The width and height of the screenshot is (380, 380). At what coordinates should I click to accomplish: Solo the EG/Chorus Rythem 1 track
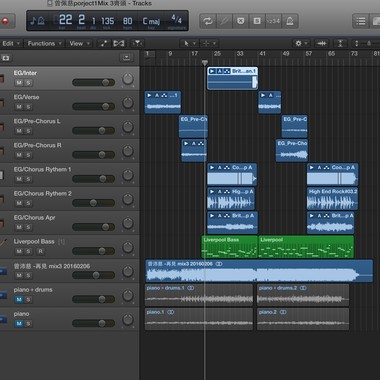pyautogui.click(x=28, y=179)
